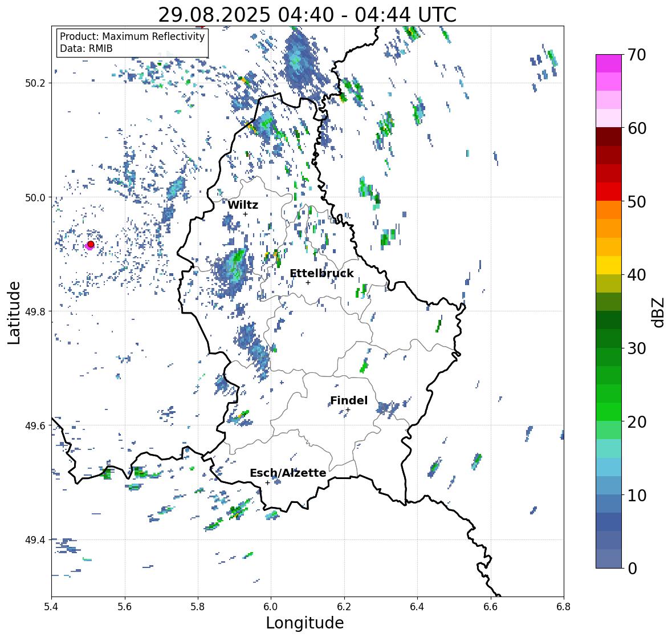
Task: Click the Product: Maximum Reflectivity text
Action: tap(132, 36)
